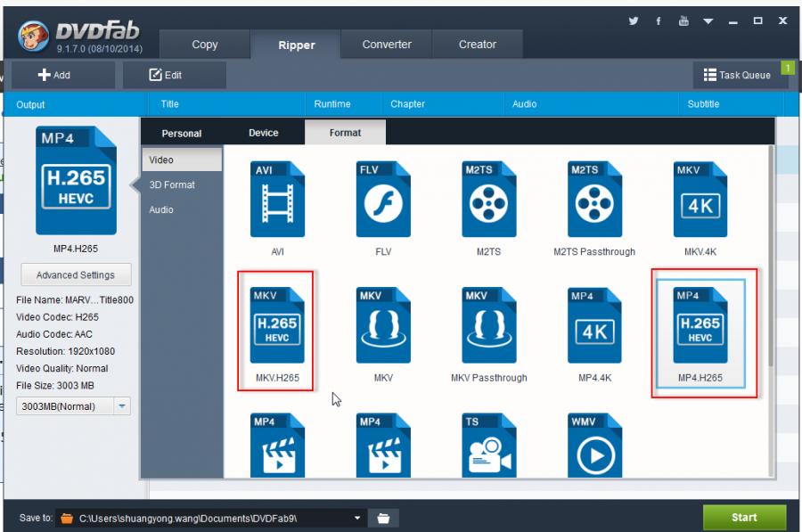Click the format list vertical scrollbar
The image size is (802, 532).
click(x=771, y=258)
